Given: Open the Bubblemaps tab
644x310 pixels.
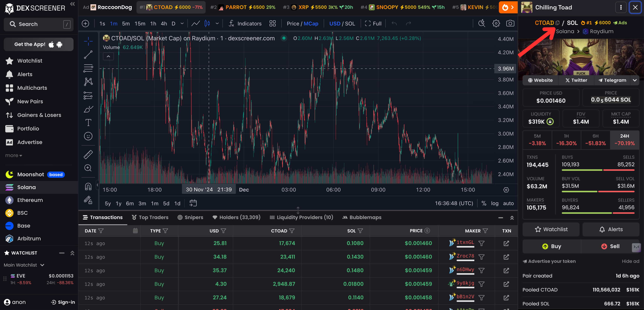Looking at the screenshot, I should pos(362,217).
